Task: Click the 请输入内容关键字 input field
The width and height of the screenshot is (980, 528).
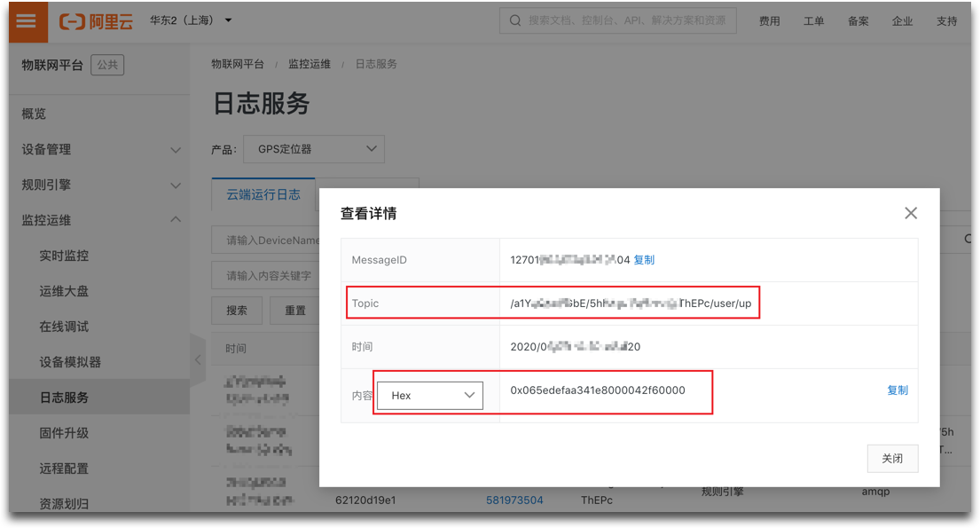Action: [266, 275]
